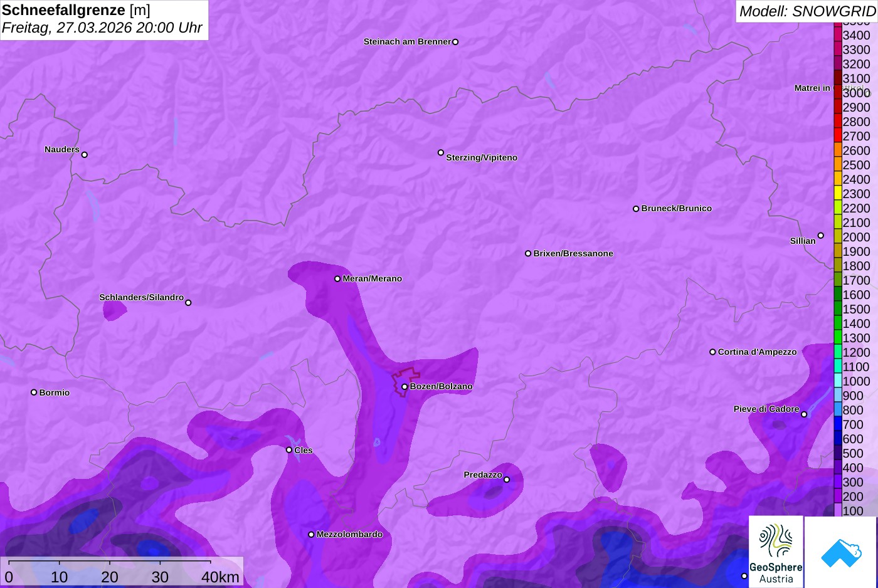
Task: Select the Steinach am Brenner marker
Action: point(455,42)
